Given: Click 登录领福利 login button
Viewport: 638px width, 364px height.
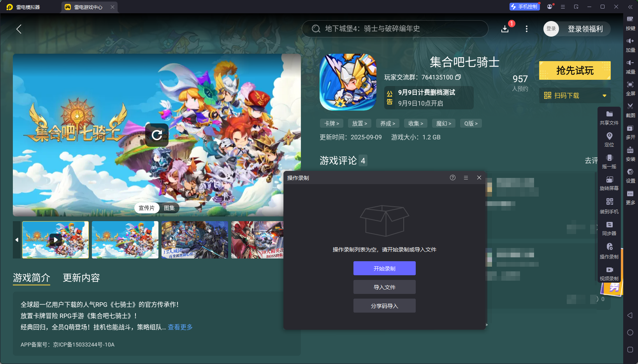Looking at the screenshot, I should 585,29.
